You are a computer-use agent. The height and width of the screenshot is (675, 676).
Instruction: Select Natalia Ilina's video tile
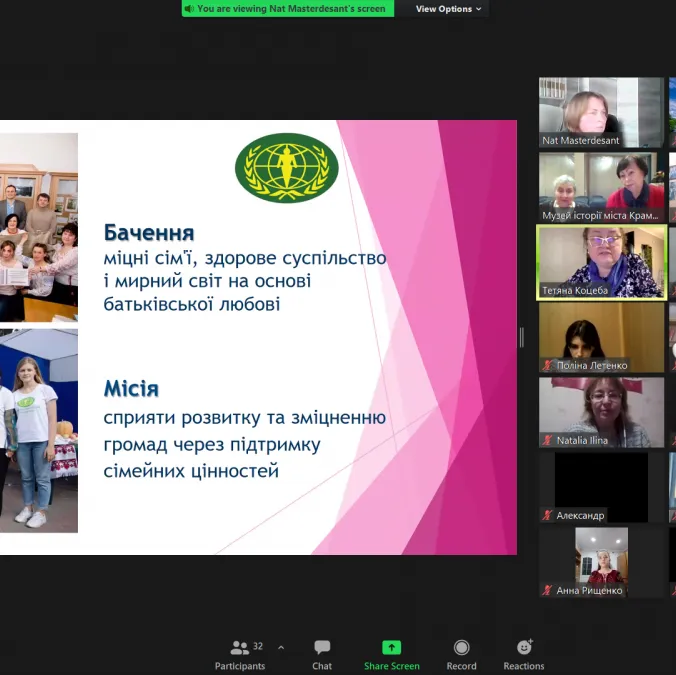click(x=601, y=412)
